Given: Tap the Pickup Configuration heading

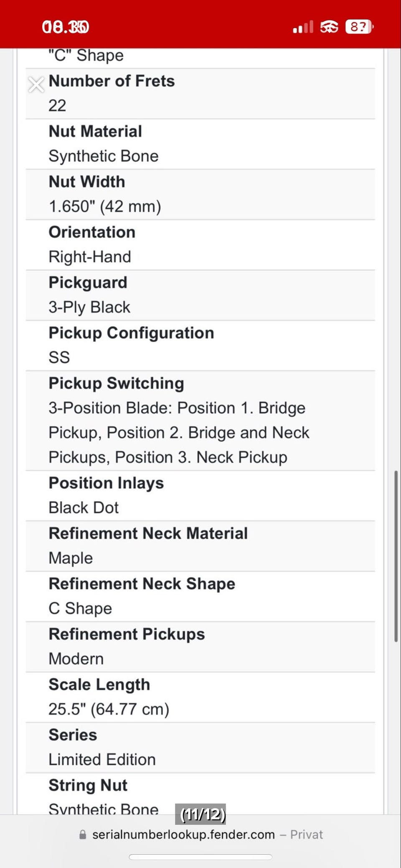Looking at the screenshot, I should 131,333.
